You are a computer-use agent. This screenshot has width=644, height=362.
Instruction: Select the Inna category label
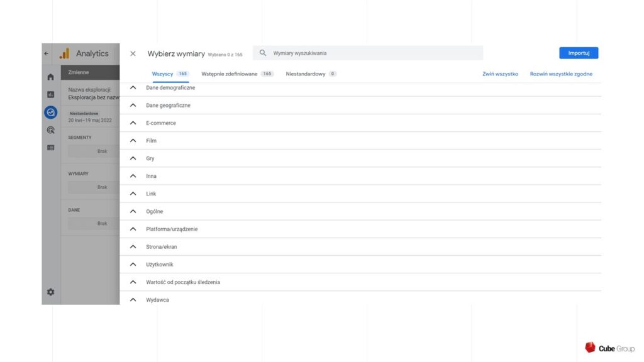point(151,176)
